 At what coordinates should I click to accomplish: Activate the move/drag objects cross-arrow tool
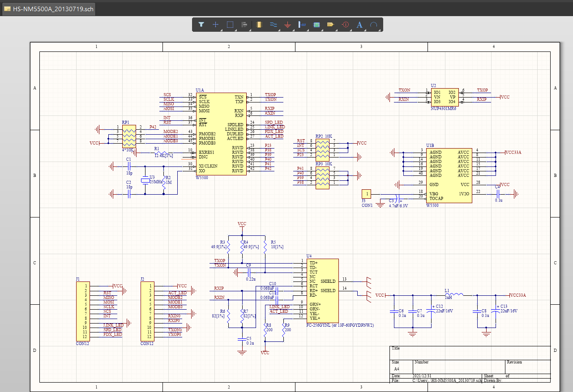pyautogui.click(x=215, y=25)
